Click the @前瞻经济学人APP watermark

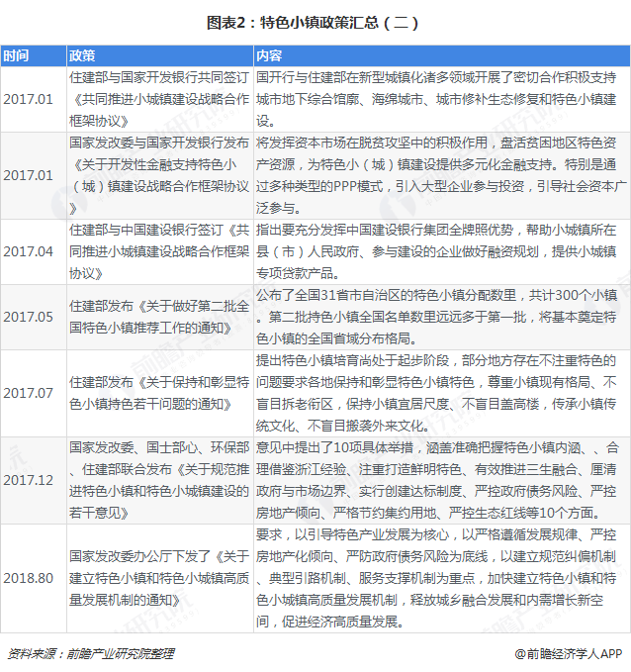pos(567,654)
